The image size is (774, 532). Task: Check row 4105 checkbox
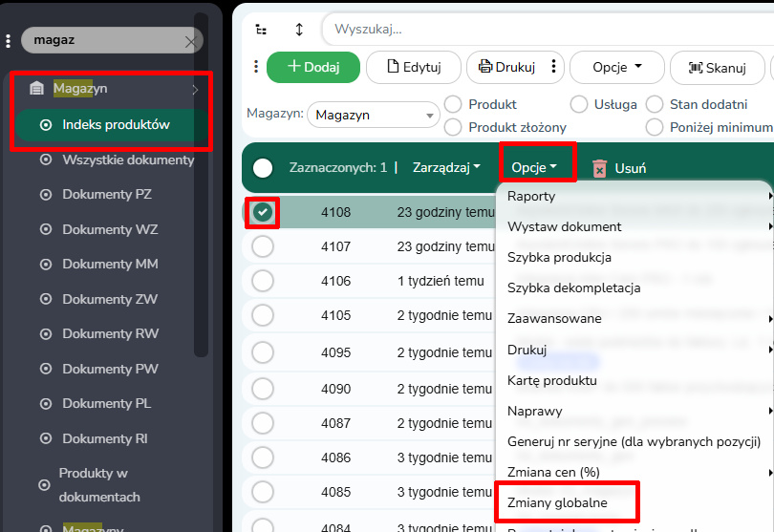[263, 315]
